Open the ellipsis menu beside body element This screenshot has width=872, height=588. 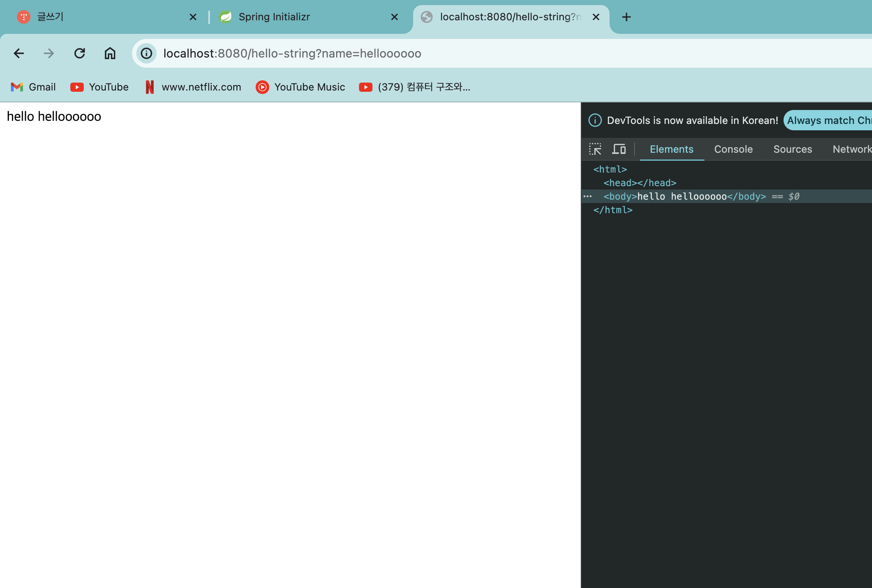point(588,196)
